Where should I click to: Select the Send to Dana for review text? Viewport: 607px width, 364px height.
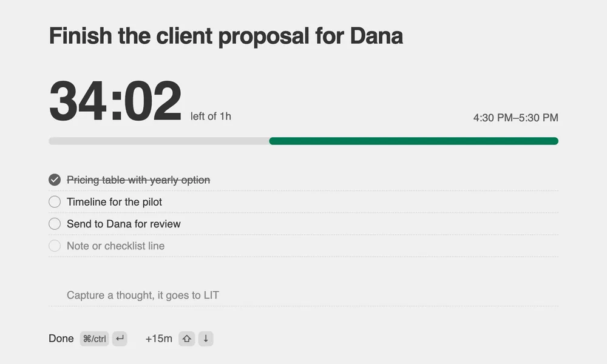click(123, 224)
